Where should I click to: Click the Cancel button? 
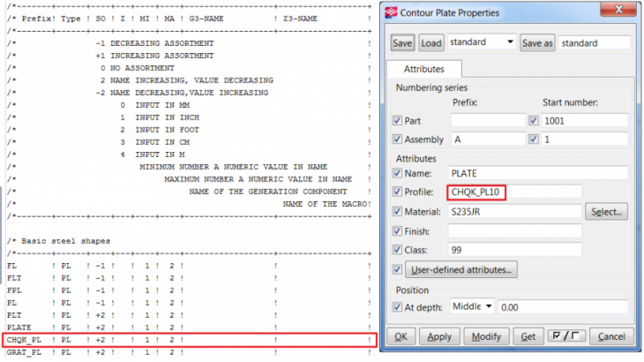click(611, 336)
